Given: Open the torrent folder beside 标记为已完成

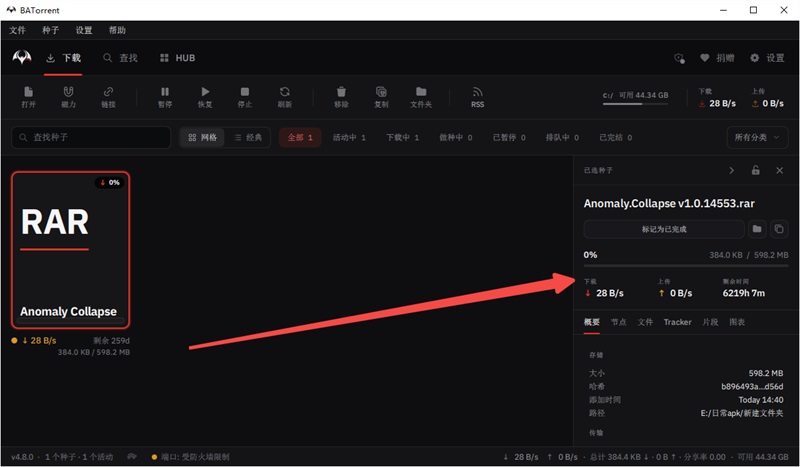Looking at the screenshot, I should [757, 229].
